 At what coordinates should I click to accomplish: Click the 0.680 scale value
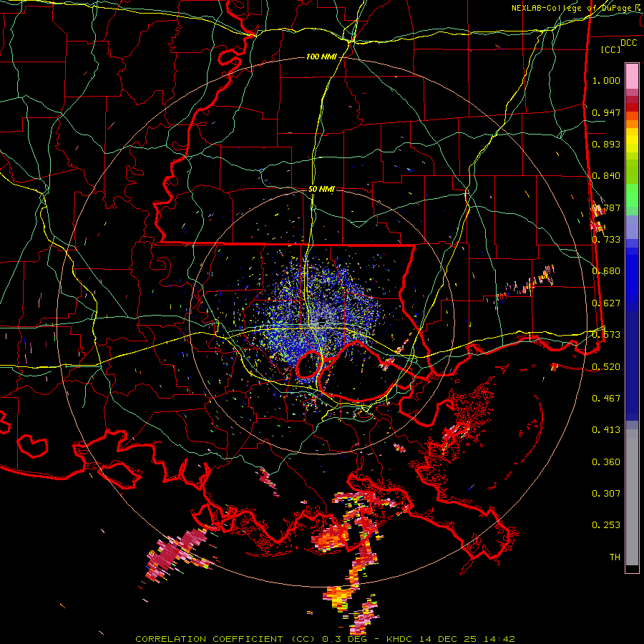tap(606, 271)
